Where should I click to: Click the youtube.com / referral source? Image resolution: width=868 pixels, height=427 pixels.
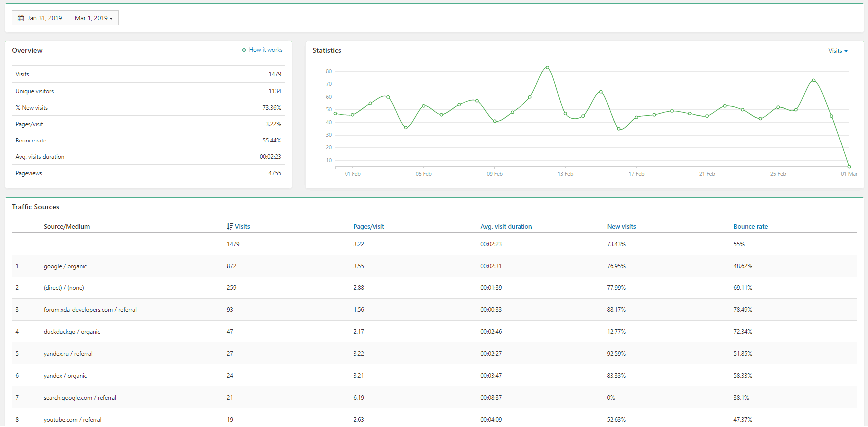point(72,420)
